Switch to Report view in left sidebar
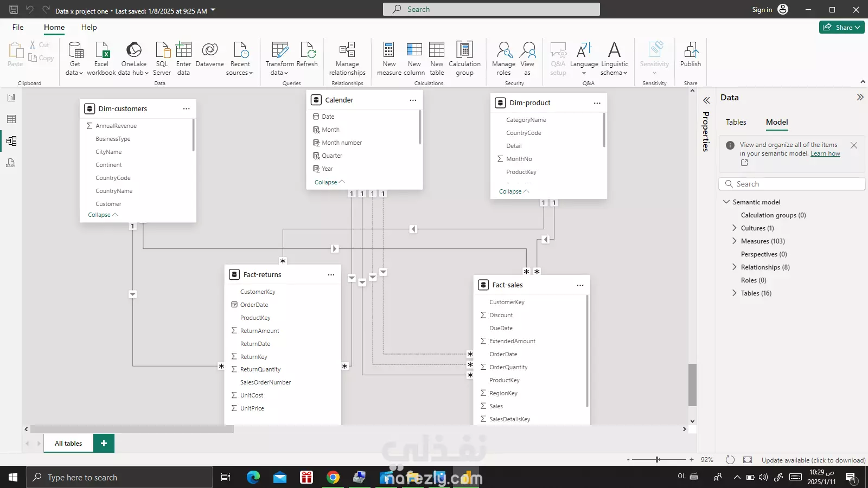Screen dimensions: 868x488 tap(11, 98)
